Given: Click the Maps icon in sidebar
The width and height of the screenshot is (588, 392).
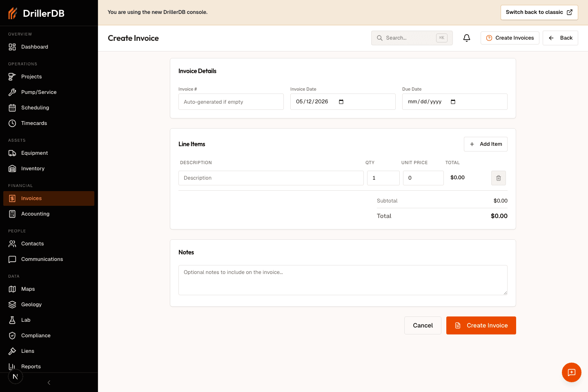Looking at the screenshot, I should coord(12,289).
